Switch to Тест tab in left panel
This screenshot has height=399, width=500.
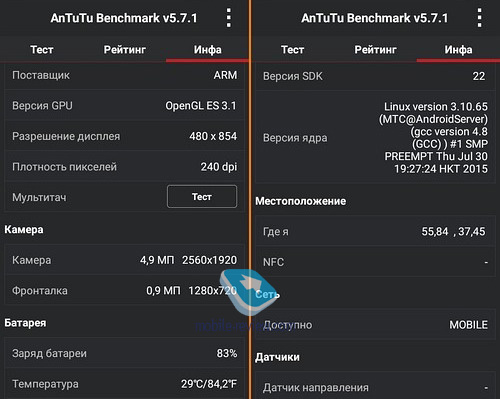click(42, 50)
